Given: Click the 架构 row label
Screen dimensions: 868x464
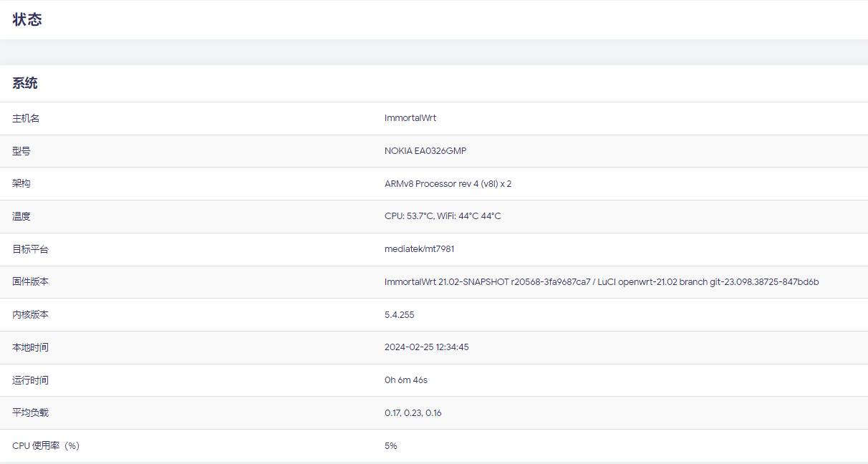Looking at the screenshot, I should [21, 184].
